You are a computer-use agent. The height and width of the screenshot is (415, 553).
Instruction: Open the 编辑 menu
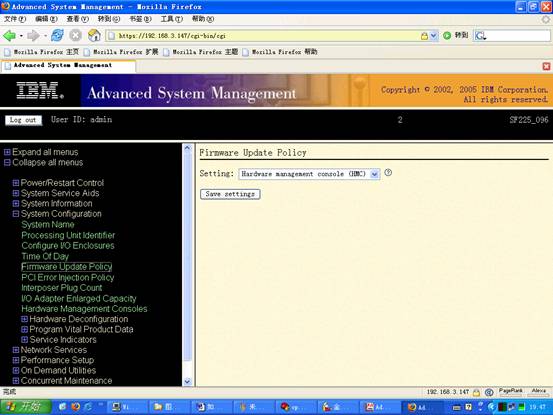pyautogui.click(x=46, y=19)
